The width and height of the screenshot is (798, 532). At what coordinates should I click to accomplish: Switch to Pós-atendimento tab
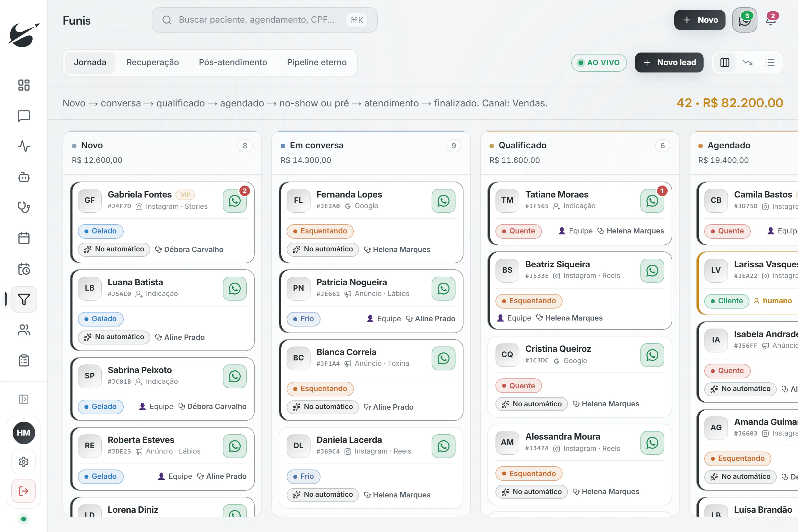tap(233, 63)
